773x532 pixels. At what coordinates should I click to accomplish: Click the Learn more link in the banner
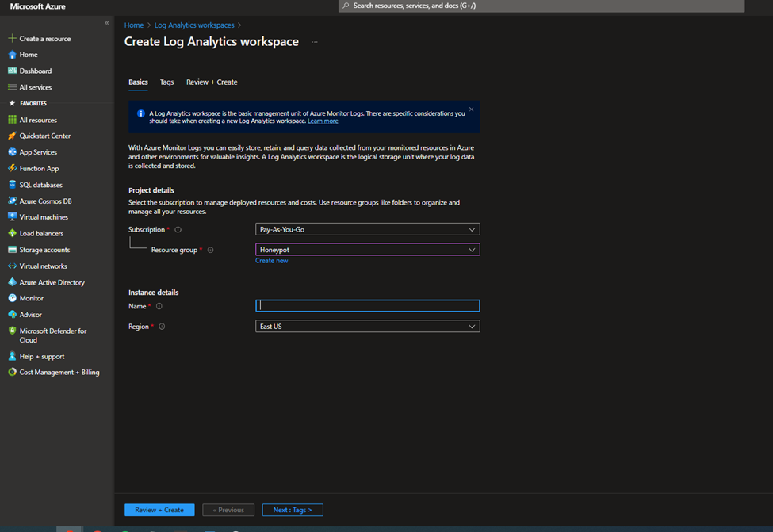click(323, 121)
